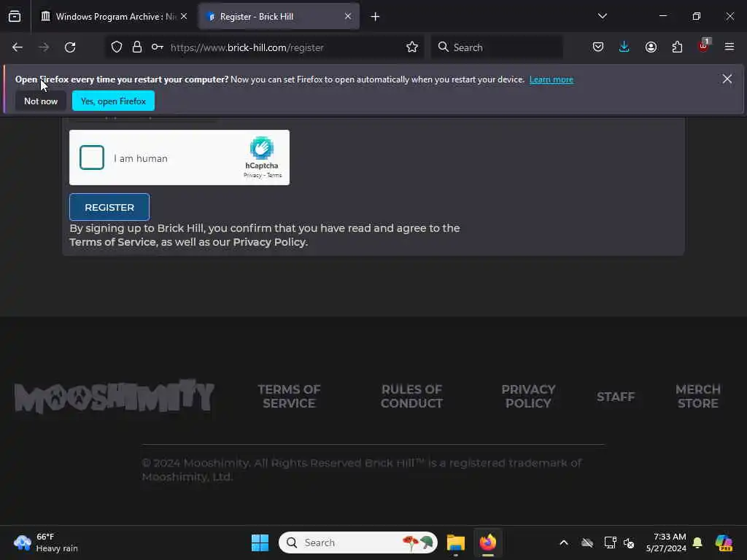Image resolution: width=747 pixels, height=560 pixels.
Task: Click Not now in the notification
Action: (41, 101)
